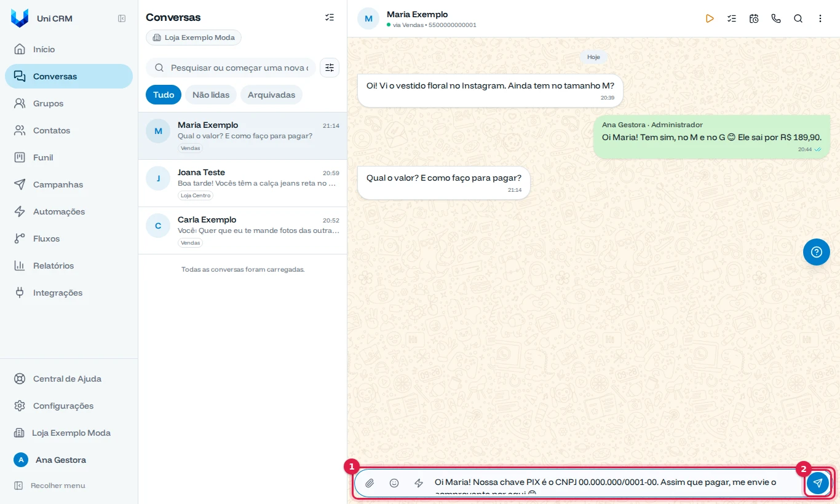Open Maria Exemplo conversation in list
Screen dimensions: 840x504
(242, 136)
